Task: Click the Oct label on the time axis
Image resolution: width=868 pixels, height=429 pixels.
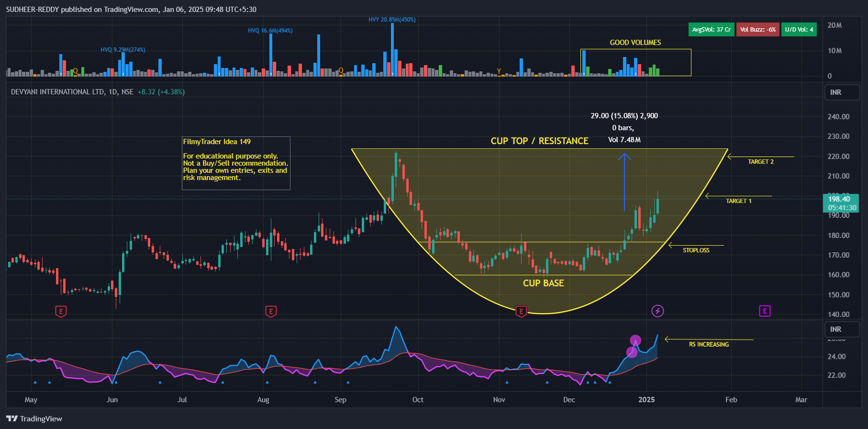Action: click(x=418, y=400)
